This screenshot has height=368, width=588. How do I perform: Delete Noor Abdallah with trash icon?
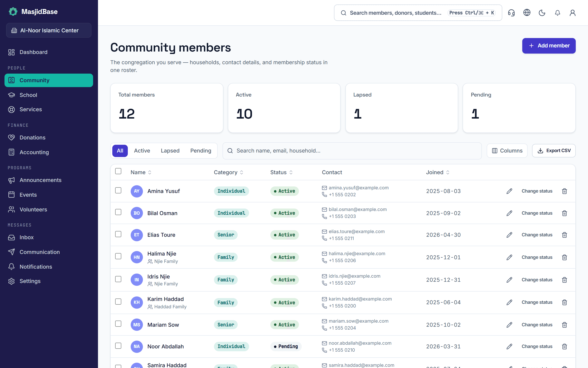click(x=565, y=346)
